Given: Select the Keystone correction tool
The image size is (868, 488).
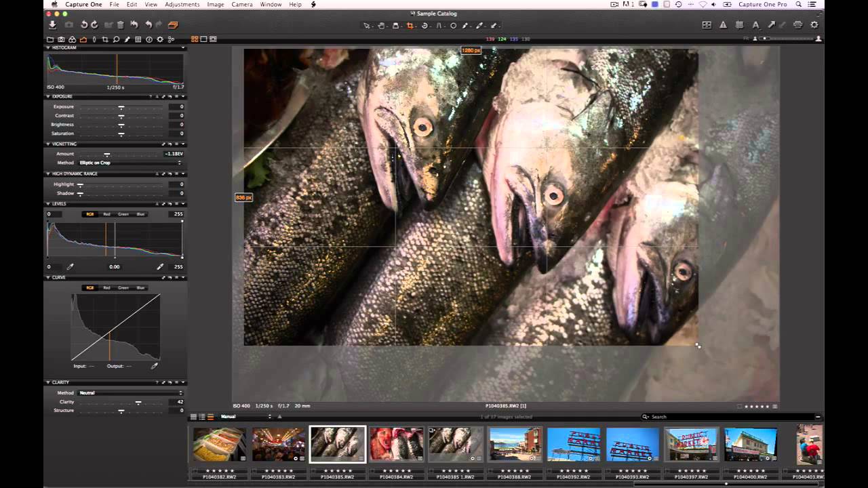Looking at the screenshot, I should [439, 26].
